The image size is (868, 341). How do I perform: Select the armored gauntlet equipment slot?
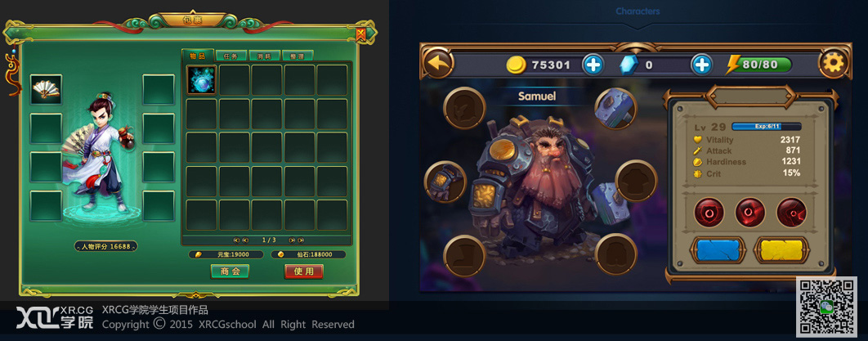click(x=445, y=182)
